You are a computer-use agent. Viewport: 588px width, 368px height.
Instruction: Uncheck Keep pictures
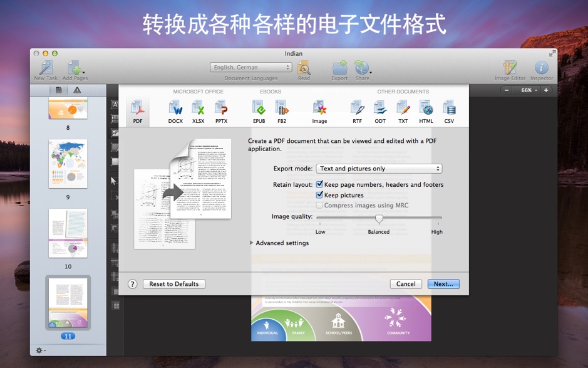[x=320, y=195]
